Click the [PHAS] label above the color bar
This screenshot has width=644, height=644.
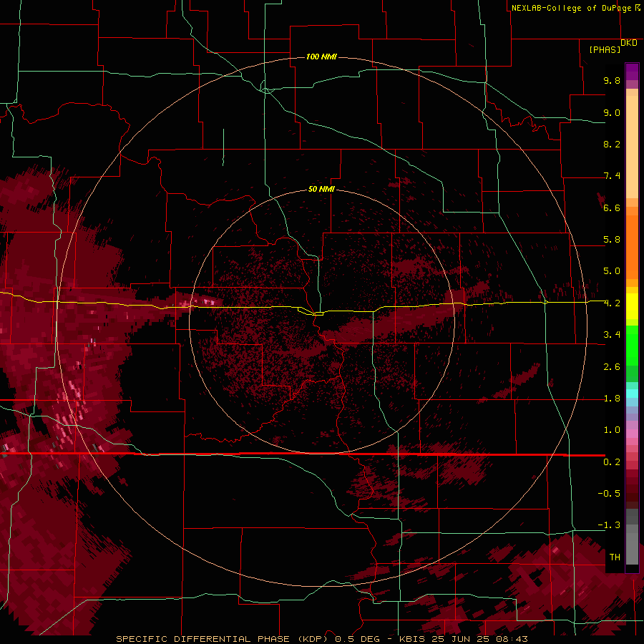pos(605,49)
